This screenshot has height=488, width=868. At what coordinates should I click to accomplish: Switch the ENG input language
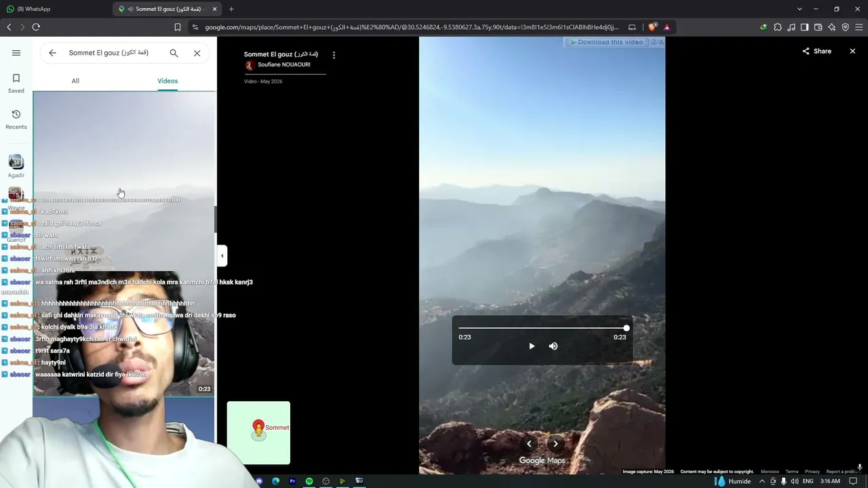tap(808, 481)
